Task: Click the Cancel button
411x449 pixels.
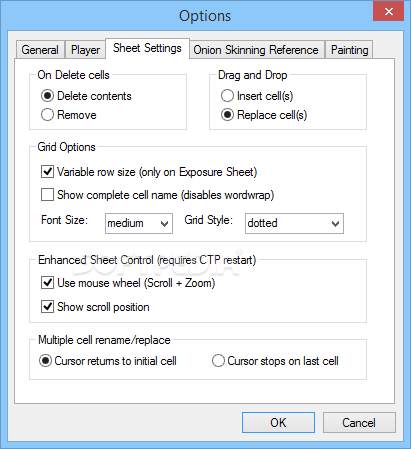Action: (359, 423)
